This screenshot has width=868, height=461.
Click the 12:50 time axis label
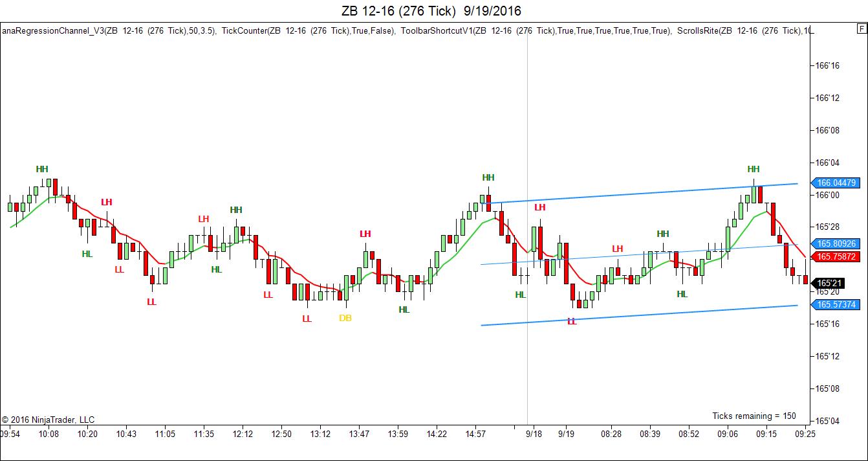[281, 434]
